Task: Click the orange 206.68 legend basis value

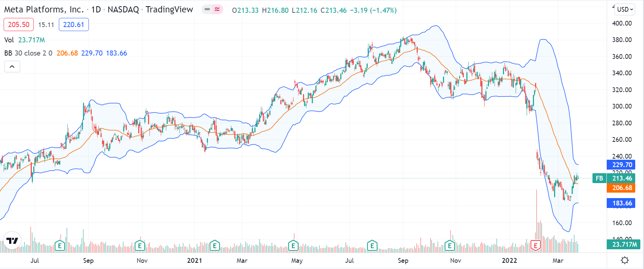Action: click(x=67, y=53)
